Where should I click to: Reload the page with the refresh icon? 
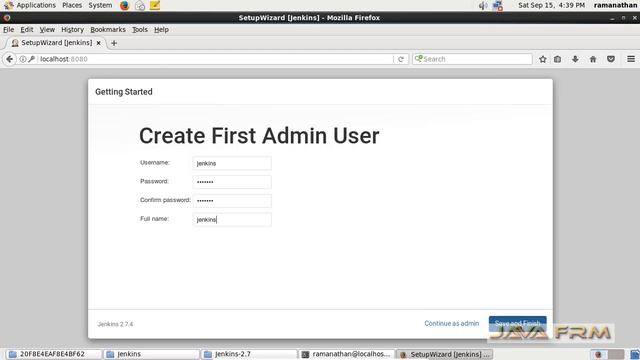click(x=401, y=59)
